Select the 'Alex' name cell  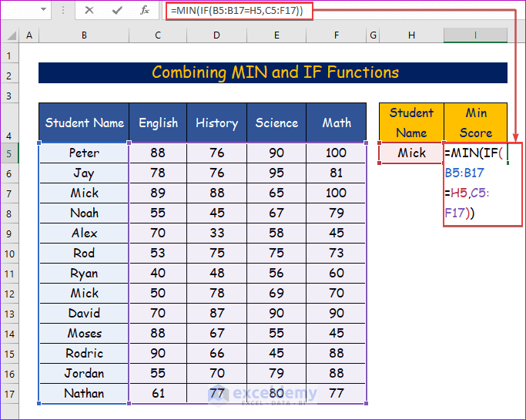pyautogui.click(x=84, y=234)
